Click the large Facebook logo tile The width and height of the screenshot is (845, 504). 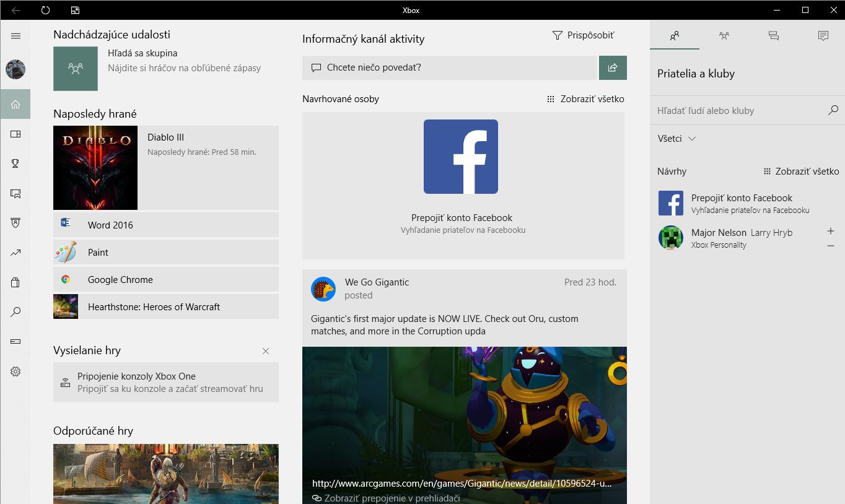pos(461,157)
